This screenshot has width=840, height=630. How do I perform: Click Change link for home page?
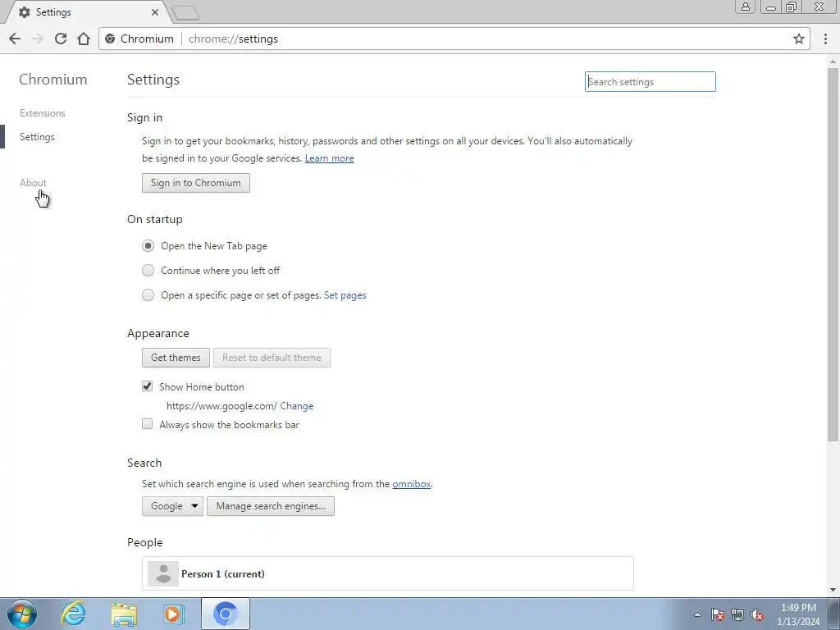[297, 406]
